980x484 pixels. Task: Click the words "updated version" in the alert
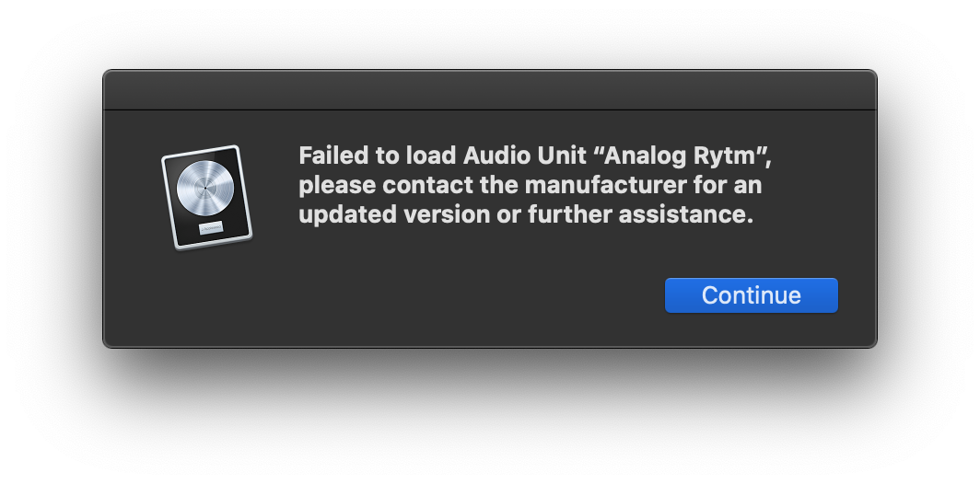tap(394, 214)
